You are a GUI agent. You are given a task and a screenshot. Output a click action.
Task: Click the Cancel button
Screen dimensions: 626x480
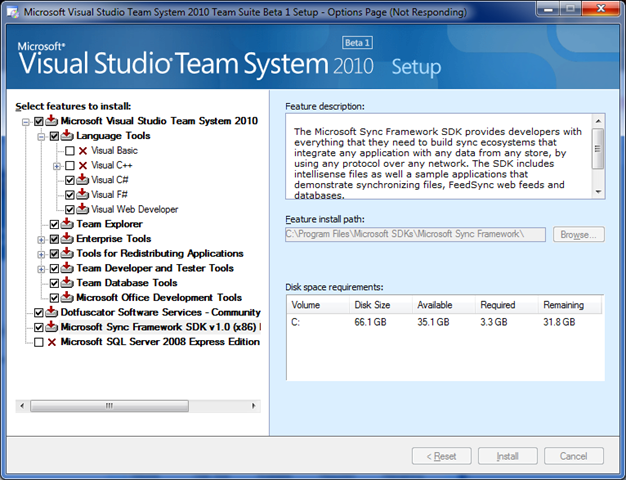[574, 456]
